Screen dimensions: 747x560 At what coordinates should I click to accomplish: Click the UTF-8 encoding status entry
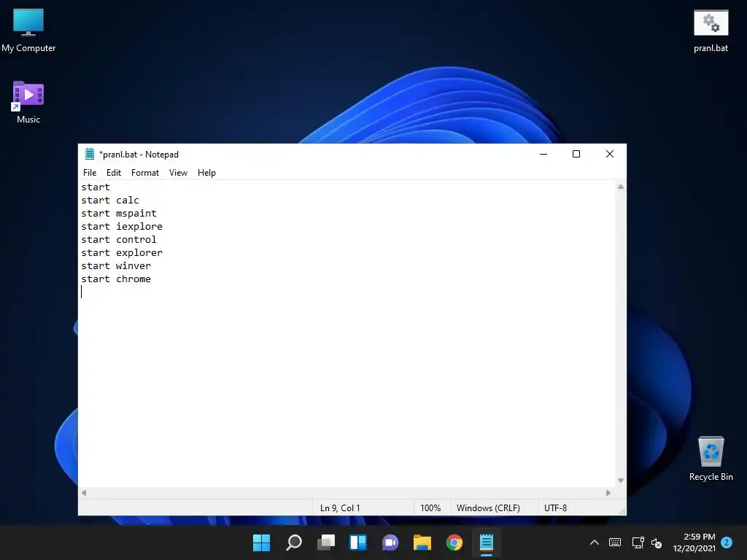tap(555, 508)
